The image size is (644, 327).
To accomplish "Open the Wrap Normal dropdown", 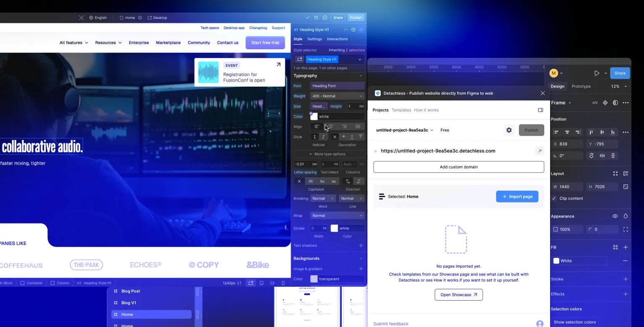I will point(337,215).
